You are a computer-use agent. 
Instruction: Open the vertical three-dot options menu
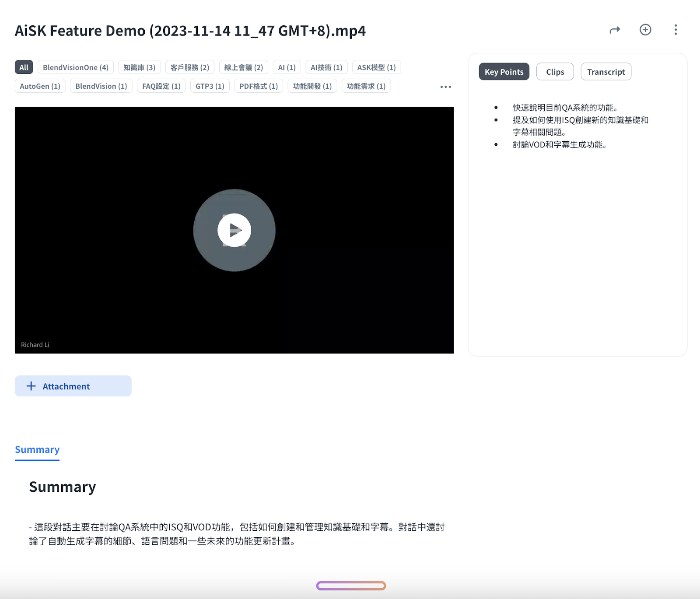tap(675, 30)
